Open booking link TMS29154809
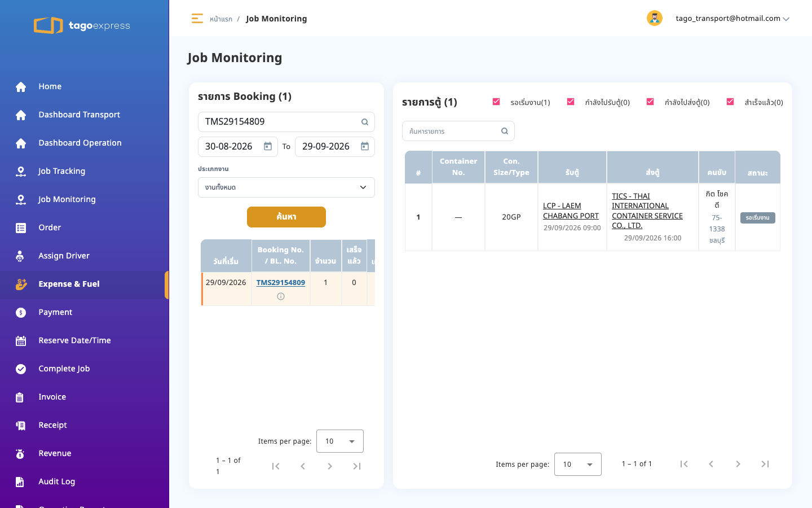Screen dimensions: 812x508 click(281, 283)
